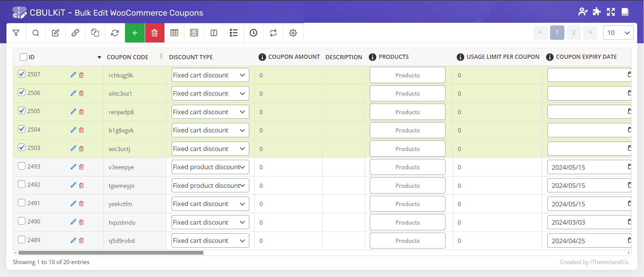Click the fullscreen icon in header
This screenshot has height=277, width=644.
611,12
